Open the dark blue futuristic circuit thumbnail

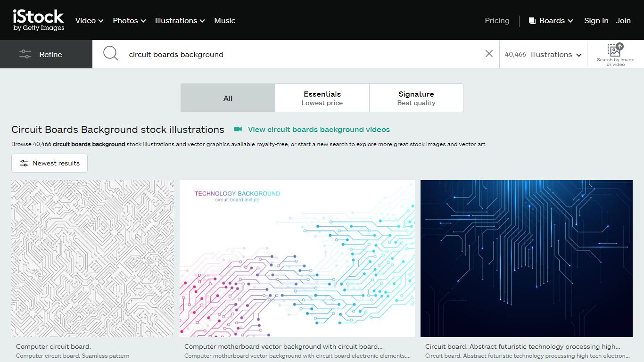[527, 258]
